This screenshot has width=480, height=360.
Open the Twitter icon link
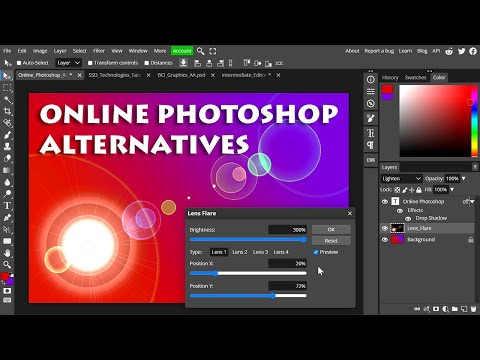461,51
